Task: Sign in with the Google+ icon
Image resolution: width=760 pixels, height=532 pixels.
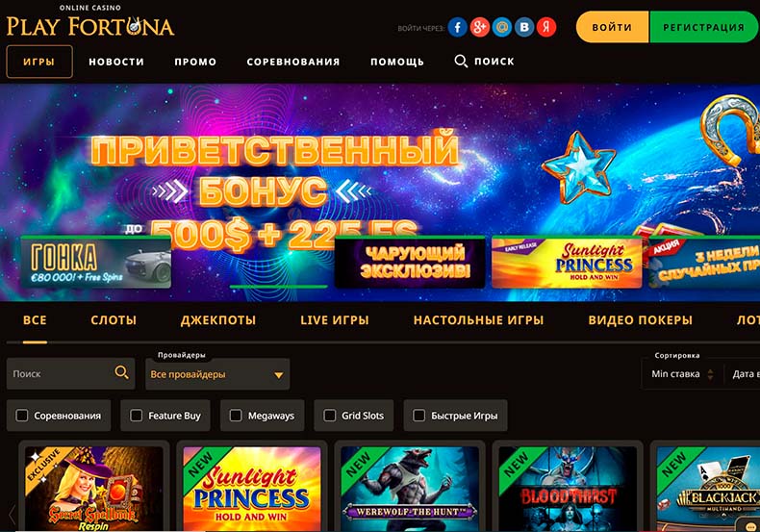Action: [479, 27]
